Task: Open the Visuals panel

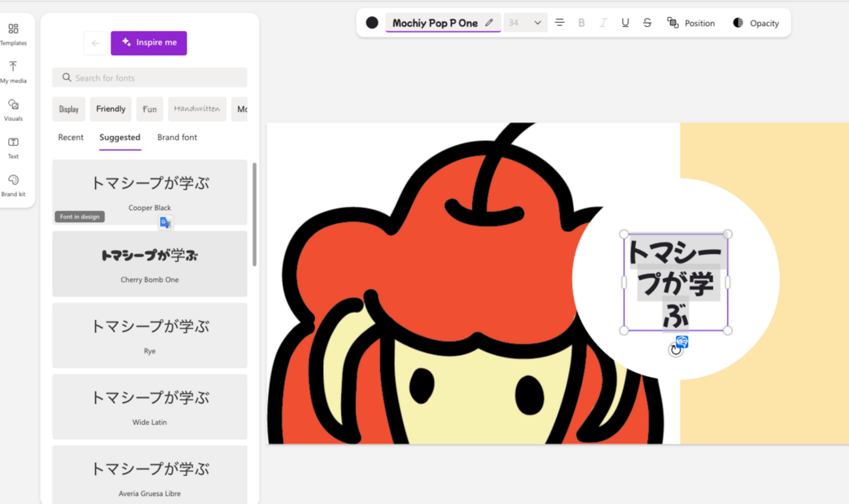Action: coord(13,110)
